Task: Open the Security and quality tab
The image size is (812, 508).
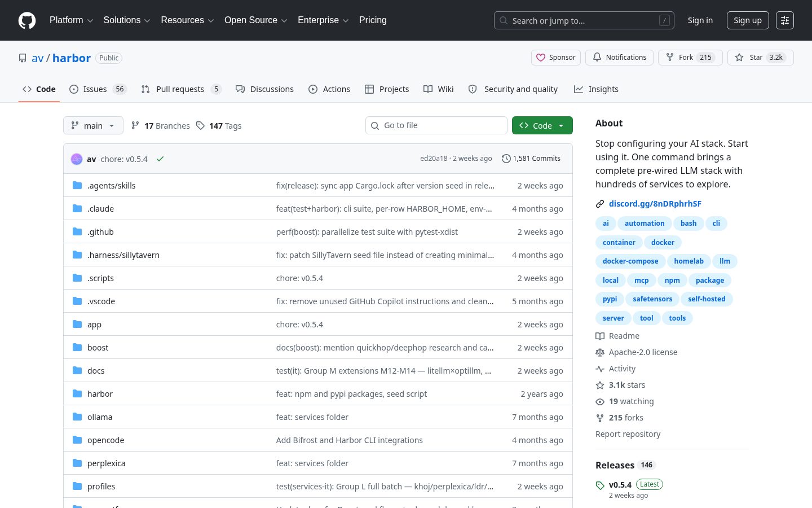Action: (513, 89)
